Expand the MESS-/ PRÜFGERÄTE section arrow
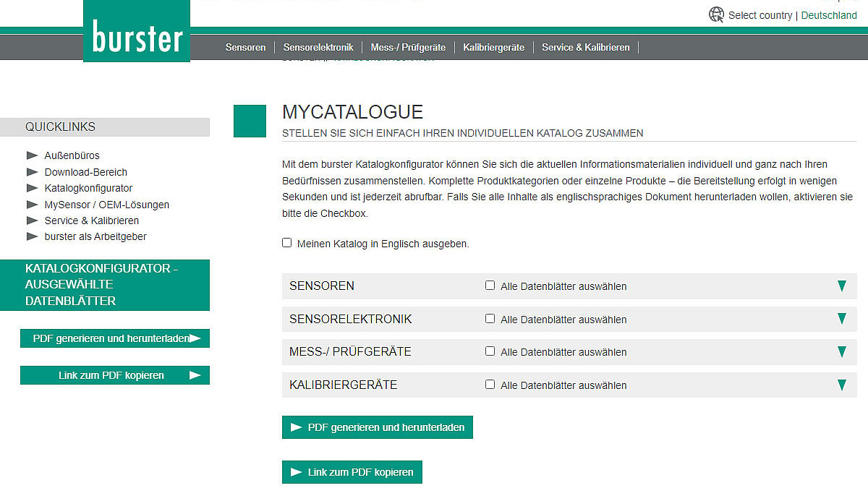 [841, 352]
